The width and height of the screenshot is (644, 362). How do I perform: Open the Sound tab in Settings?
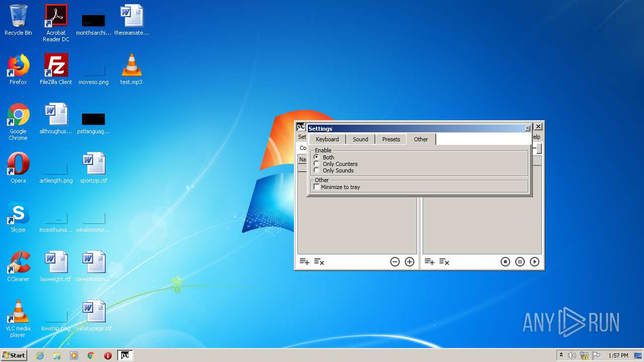360,139
